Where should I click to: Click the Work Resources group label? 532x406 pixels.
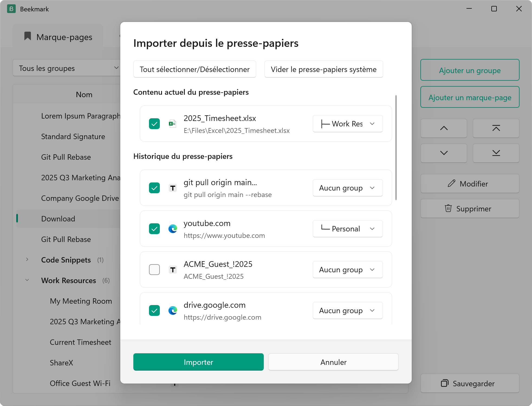click(x=69, y=280)
